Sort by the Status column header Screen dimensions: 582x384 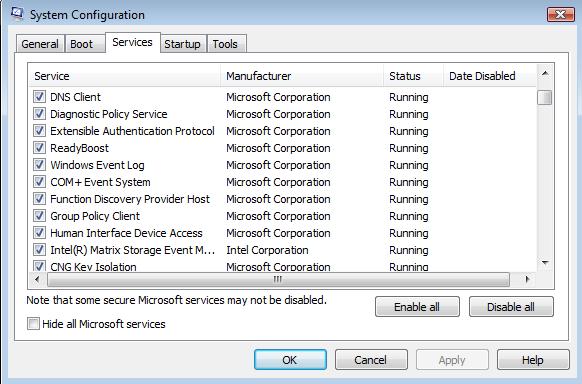pyautogui.click(x=413, y=76)
